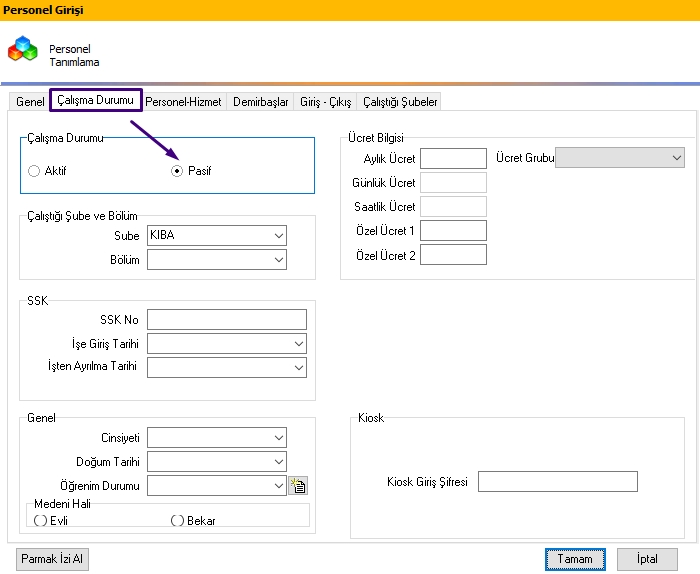Click the Özel Ücret 2 field
Image resolution: width=700 pixels, height=574 pixels.
(453, 255)
